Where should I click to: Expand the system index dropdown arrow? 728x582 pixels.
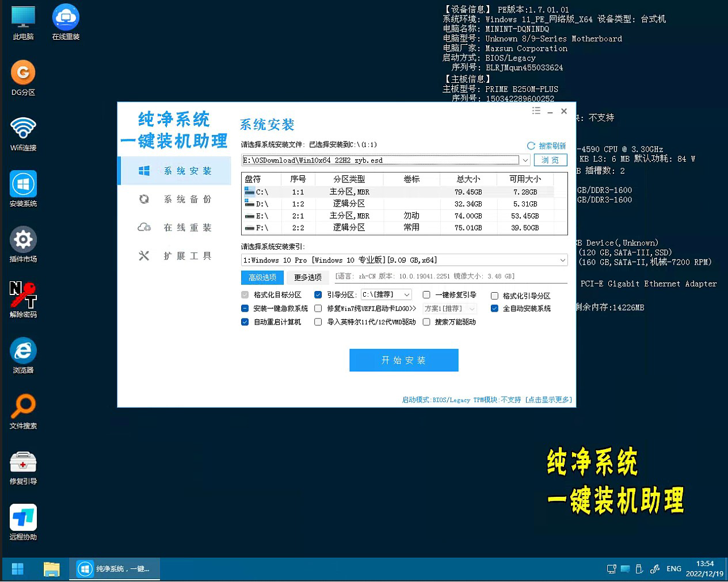click(562, 260)
